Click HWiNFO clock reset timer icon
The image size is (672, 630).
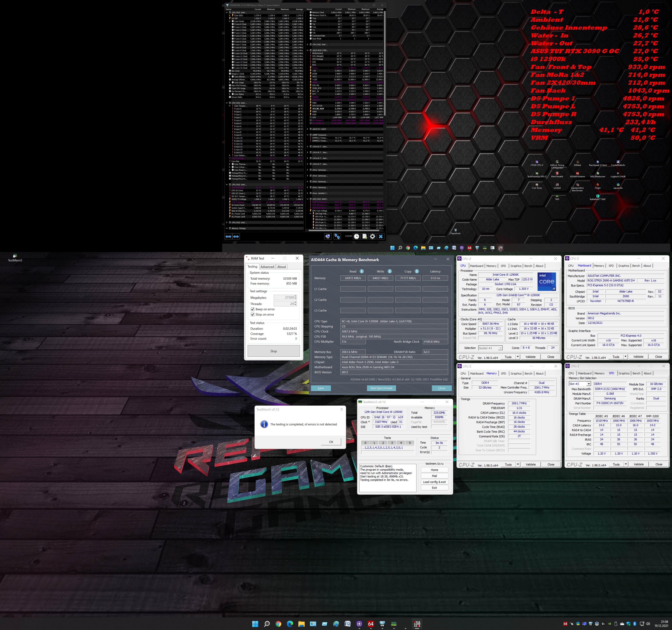pyautogui.click(x=357, y=237)
